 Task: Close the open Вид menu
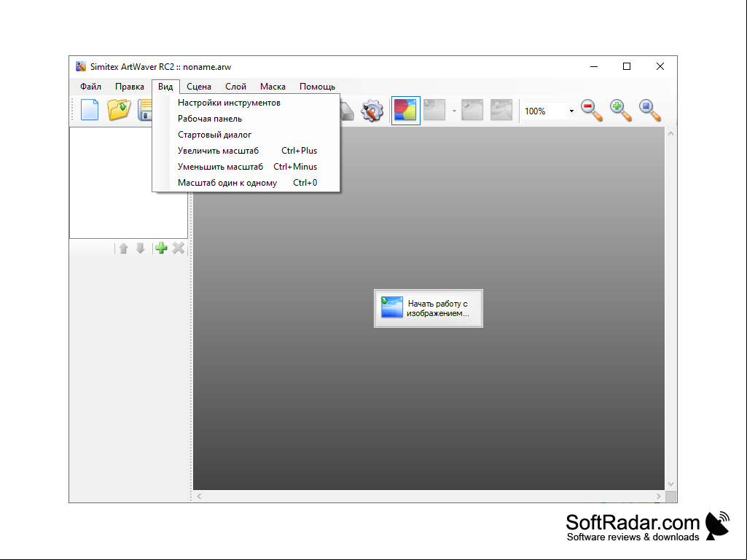tap(165, 87)
